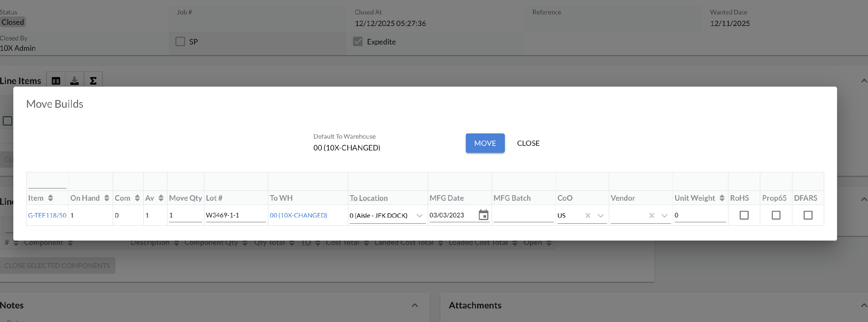Check the RoHS checkbox
Image resolution: width=868 pixels, height=322 pixels.
coord(744,215)
